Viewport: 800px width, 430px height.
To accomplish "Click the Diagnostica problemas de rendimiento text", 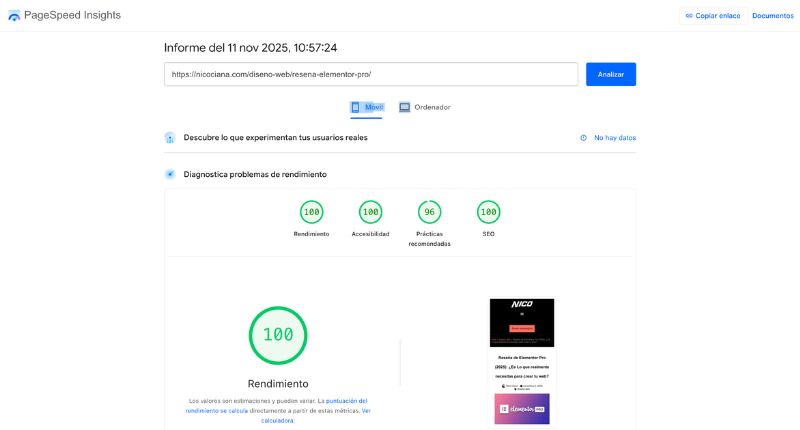I will (x=255, y=174).
